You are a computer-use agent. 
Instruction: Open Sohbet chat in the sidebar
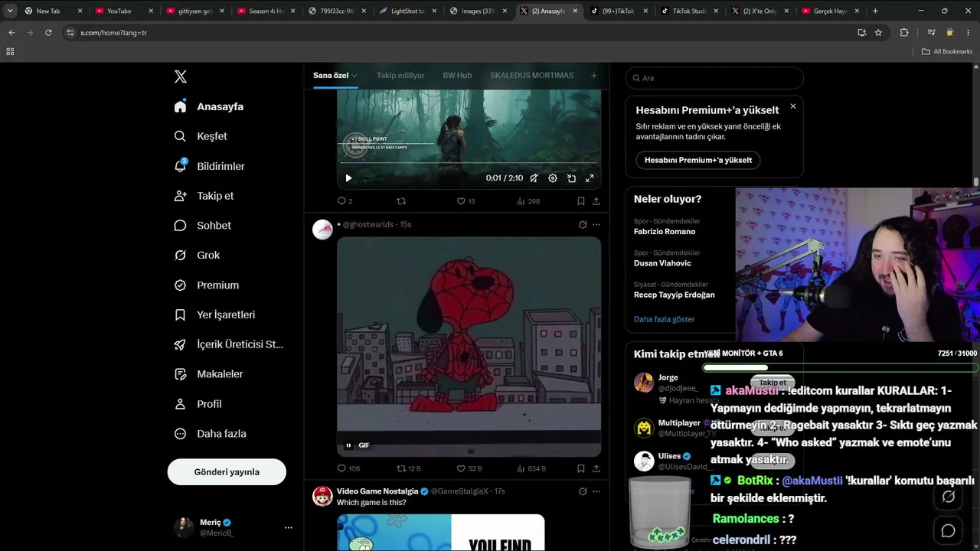pos(203,226)
